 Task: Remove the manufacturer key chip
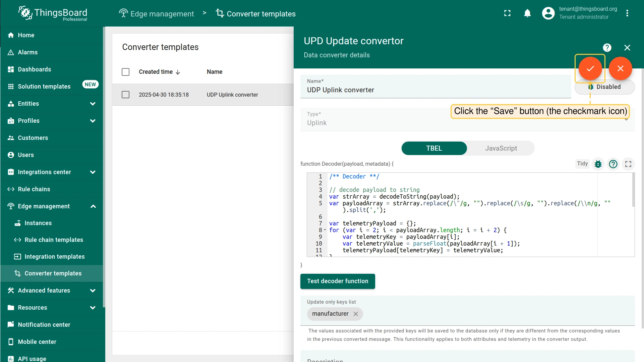point(356,314)
